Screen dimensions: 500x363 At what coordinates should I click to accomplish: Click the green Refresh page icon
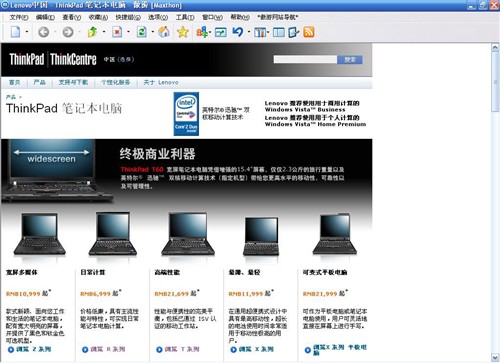tap(142, 32)
